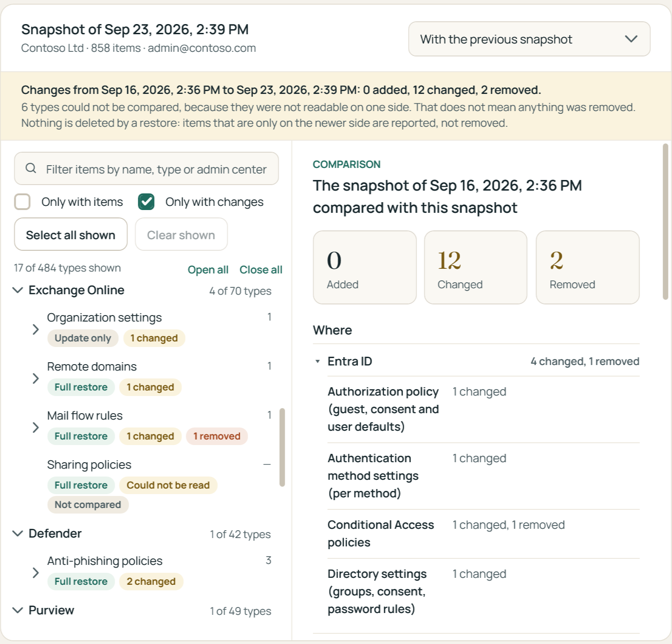The height and width of the screenshot is (644, 672).
Task: Click the Sharing policies row title
Action: (89, 464)
